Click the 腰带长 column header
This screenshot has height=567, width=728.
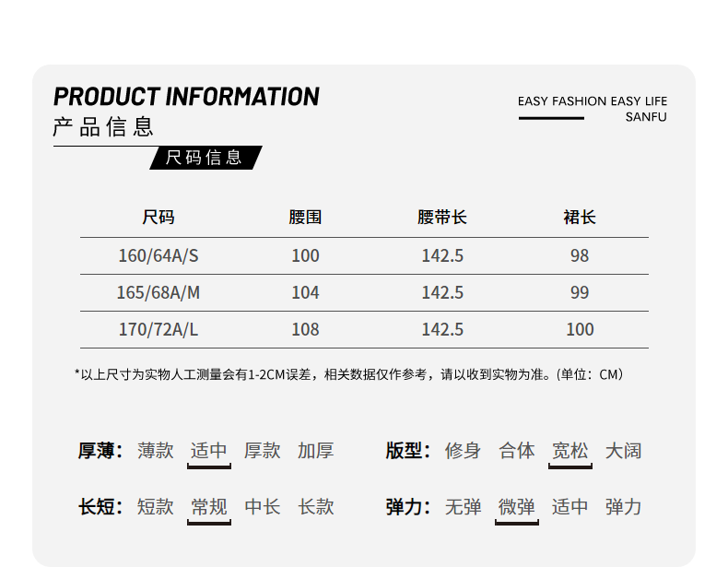(442, 218)
